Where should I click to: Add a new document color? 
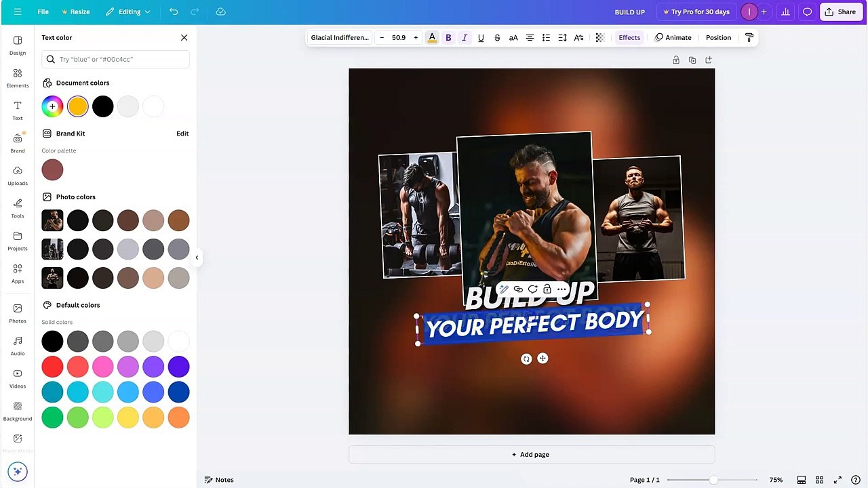point(52,106)
